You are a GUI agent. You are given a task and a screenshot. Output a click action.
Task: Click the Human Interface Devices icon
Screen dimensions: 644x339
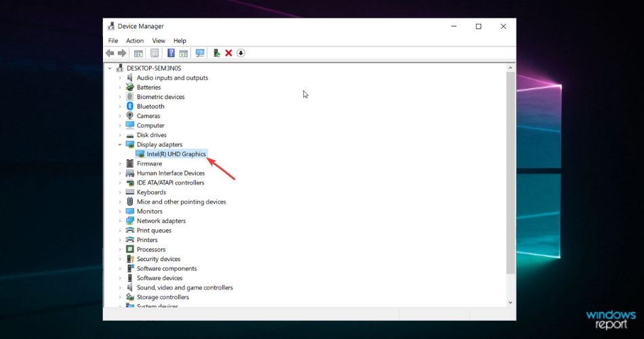(x=129, y=173)
